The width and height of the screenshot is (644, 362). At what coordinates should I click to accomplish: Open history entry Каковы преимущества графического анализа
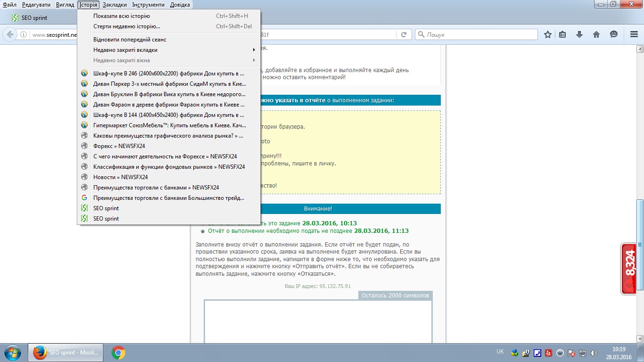pos(169,136)
